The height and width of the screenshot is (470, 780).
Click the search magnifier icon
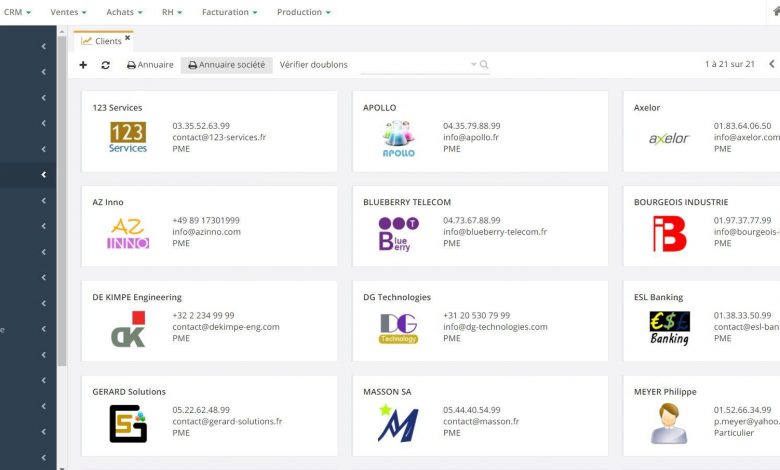point(484,65)
